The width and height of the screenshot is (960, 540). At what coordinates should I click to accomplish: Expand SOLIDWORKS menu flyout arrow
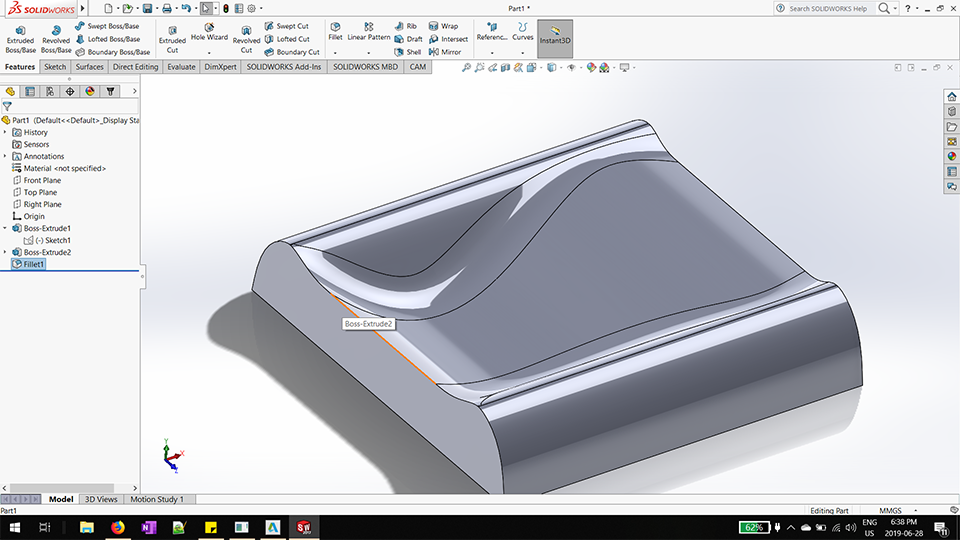[83, 9]
